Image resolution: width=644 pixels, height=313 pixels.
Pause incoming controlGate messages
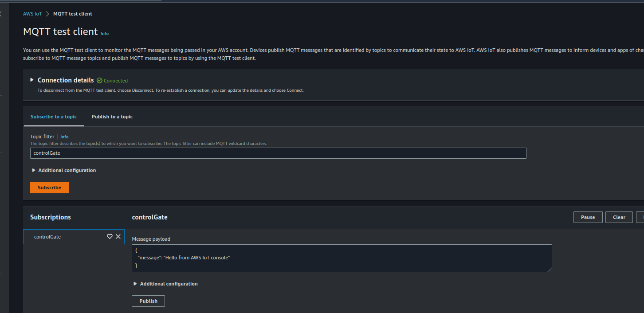pyautogui.click(x=588, y=217)
